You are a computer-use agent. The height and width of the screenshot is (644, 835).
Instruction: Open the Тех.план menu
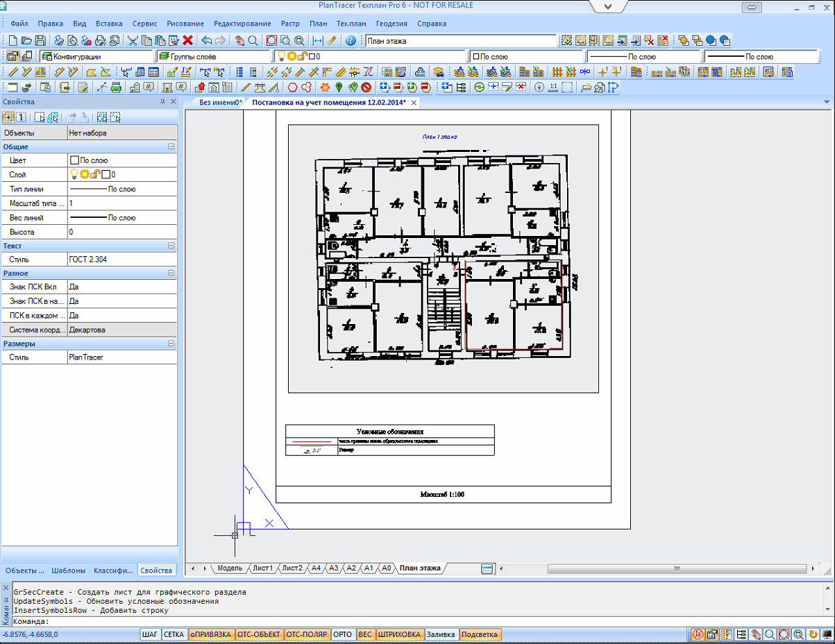351,24
